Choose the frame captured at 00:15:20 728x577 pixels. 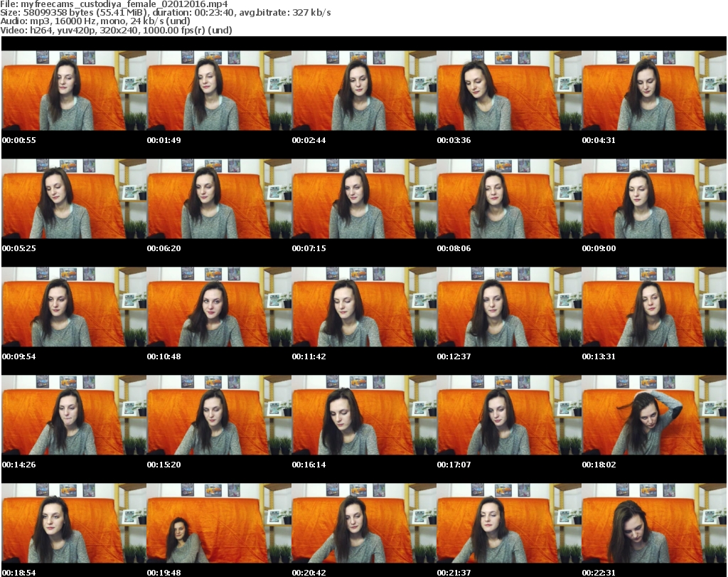pos(219,415)
